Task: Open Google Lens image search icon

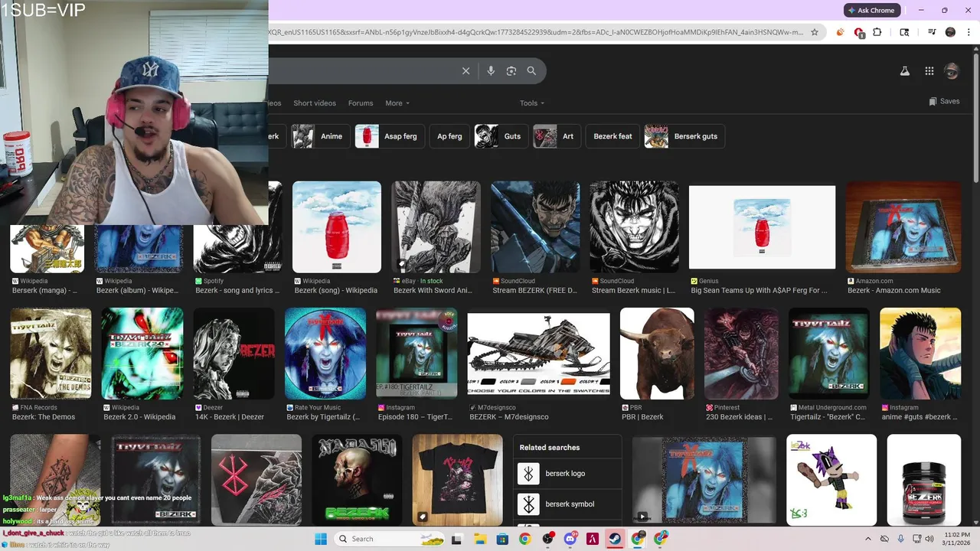Action: (511, 70)
